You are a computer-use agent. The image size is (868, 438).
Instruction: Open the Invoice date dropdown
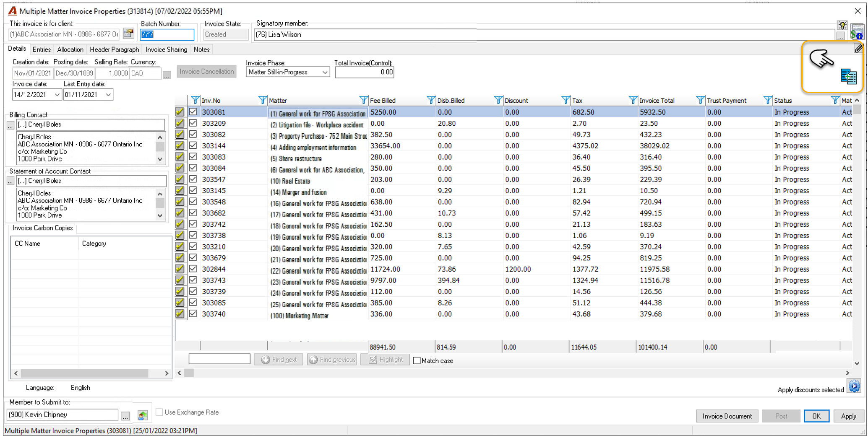57,95
